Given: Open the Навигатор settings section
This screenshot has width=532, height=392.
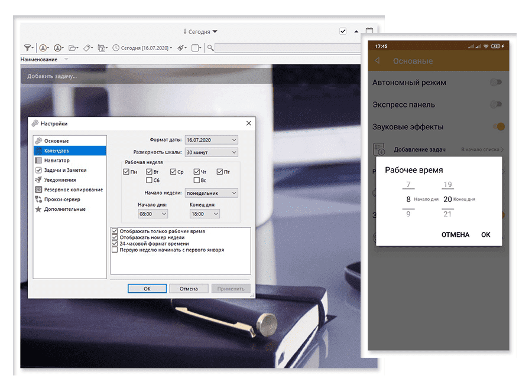Looking at the screenshot, I should tap(70, 160).
